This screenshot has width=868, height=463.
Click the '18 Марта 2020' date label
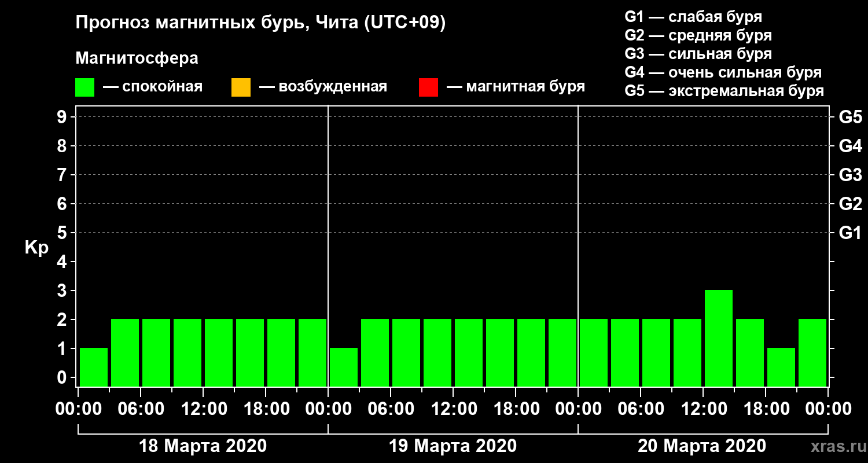[203, 446]
